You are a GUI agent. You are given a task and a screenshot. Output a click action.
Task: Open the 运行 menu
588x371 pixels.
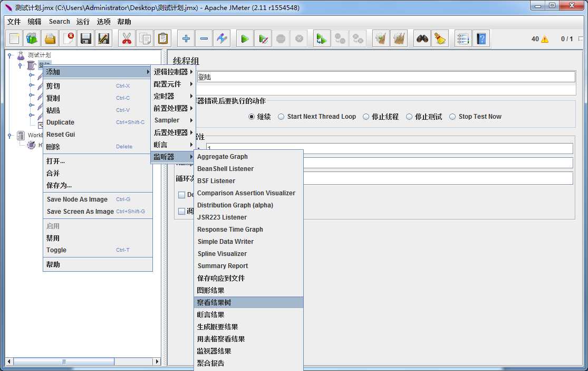(x=83, y=22)
